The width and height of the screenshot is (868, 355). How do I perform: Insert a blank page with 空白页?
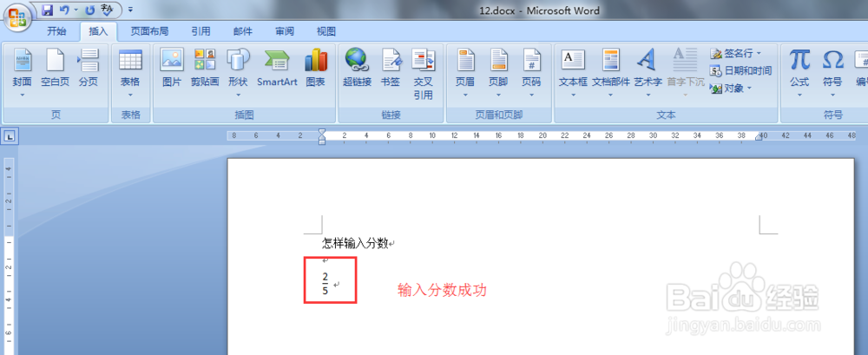coord(56,68)
